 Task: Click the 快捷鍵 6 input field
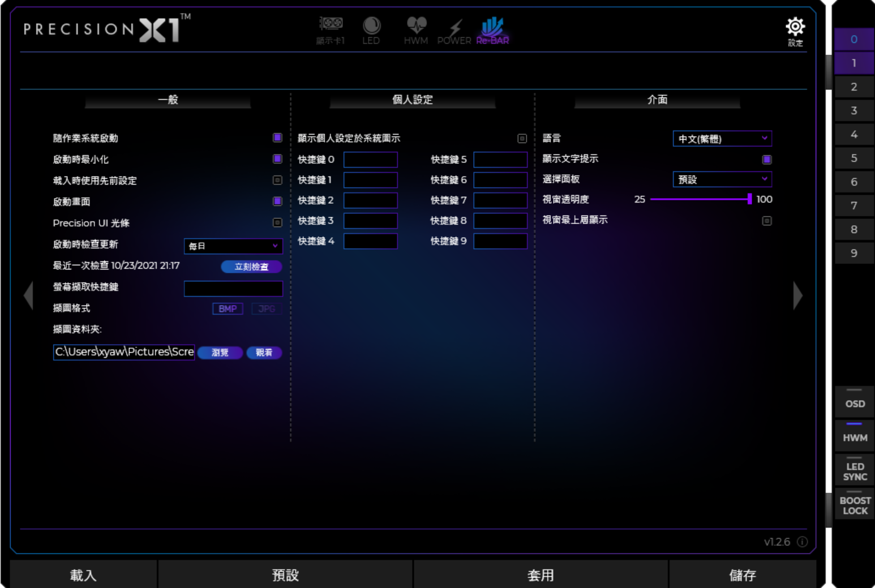(500, 180)
